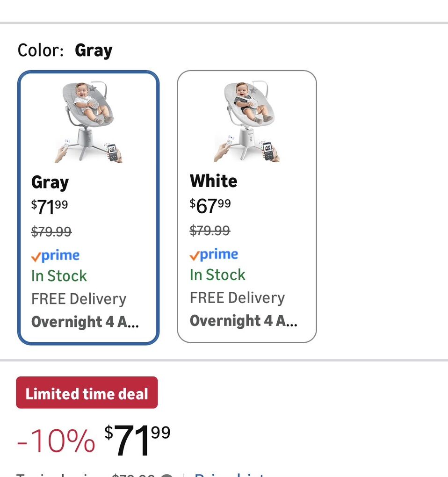Click the $71.99 price in Gray card
This screenshot has height=477, width=448.
coord(50,207)
